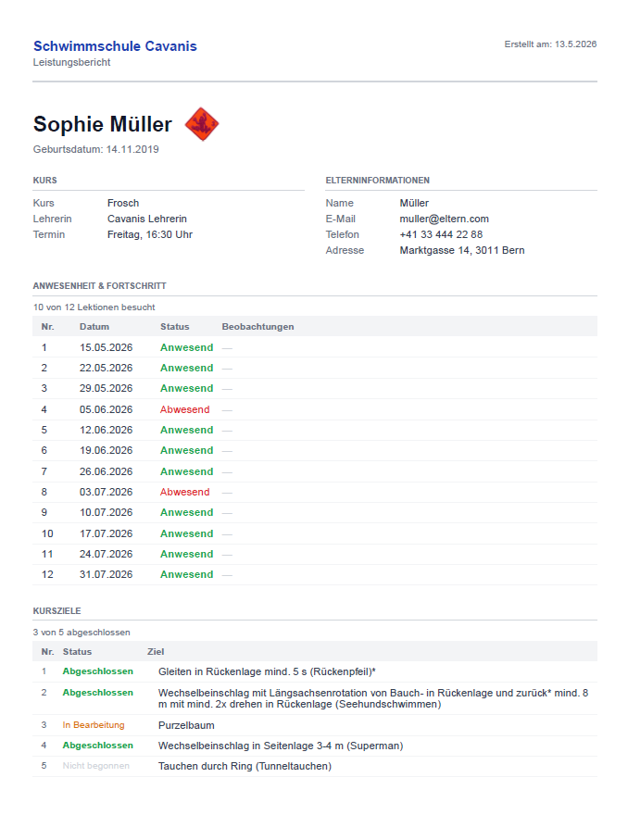
Task: Select the email muller@eltern.com
Action: (444, 219)
